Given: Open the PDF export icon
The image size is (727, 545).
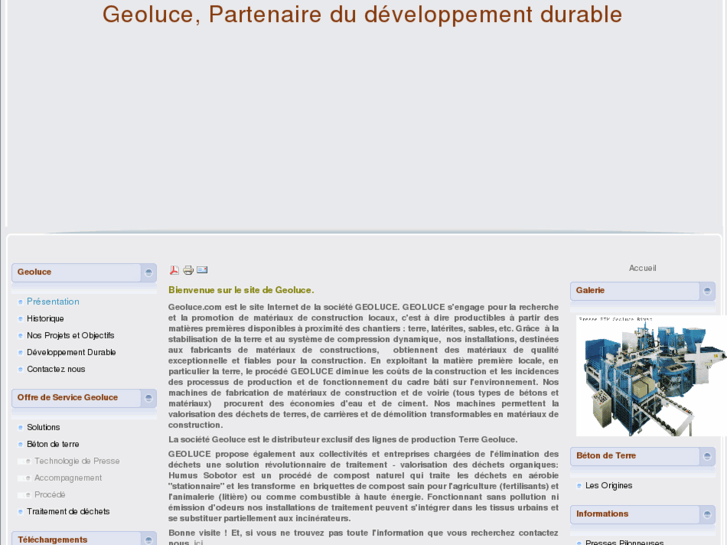Looking at the screenshot, I should tap(174, 270).
